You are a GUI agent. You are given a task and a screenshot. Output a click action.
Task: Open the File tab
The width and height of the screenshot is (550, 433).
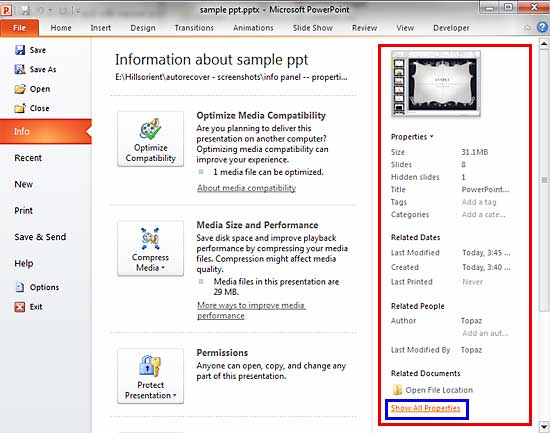tap(19, 28)
